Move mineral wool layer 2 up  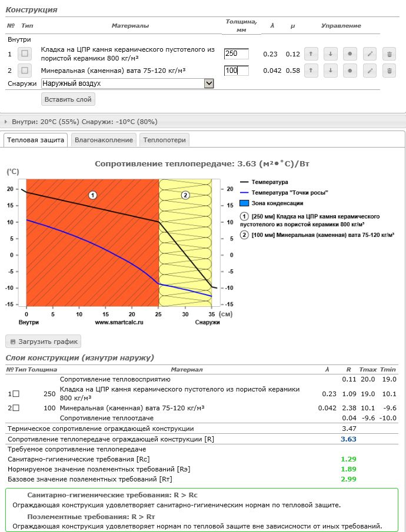click(311, 71)
